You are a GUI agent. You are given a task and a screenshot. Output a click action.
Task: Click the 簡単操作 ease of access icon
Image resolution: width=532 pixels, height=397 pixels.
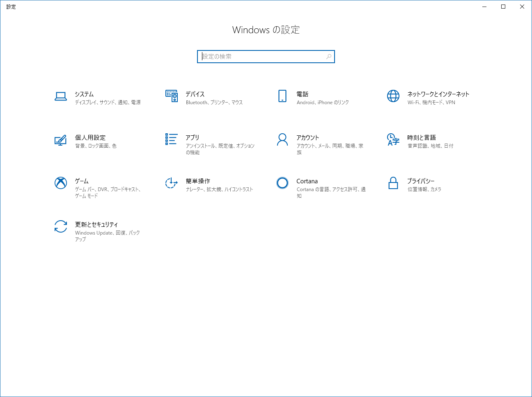(172, 183)
